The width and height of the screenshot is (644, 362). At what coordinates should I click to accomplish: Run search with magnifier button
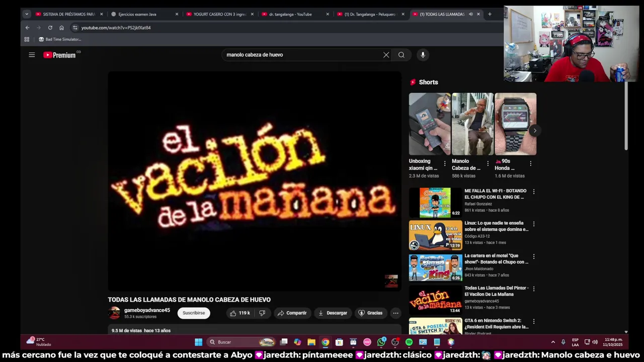[x=401, y=55]
